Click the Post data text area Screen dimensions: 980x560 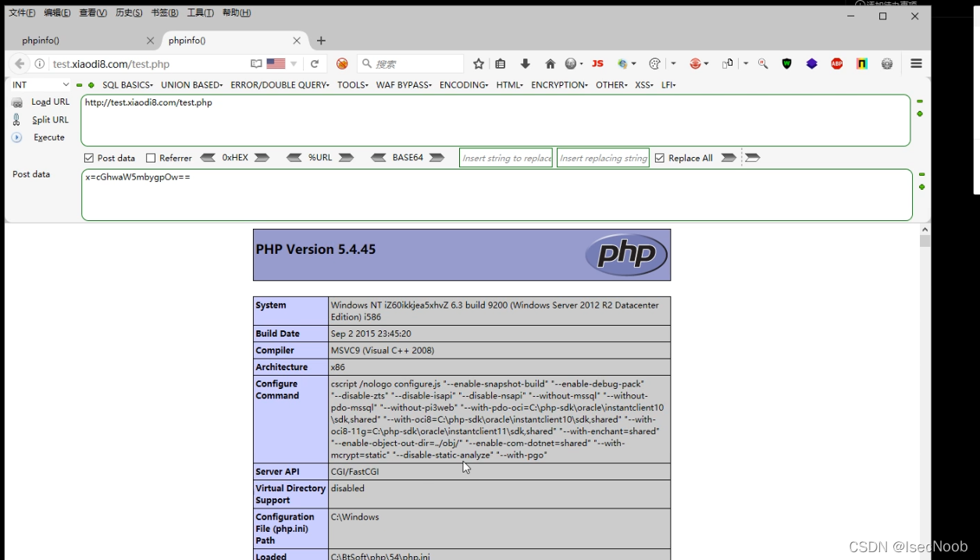click(497, 194)
